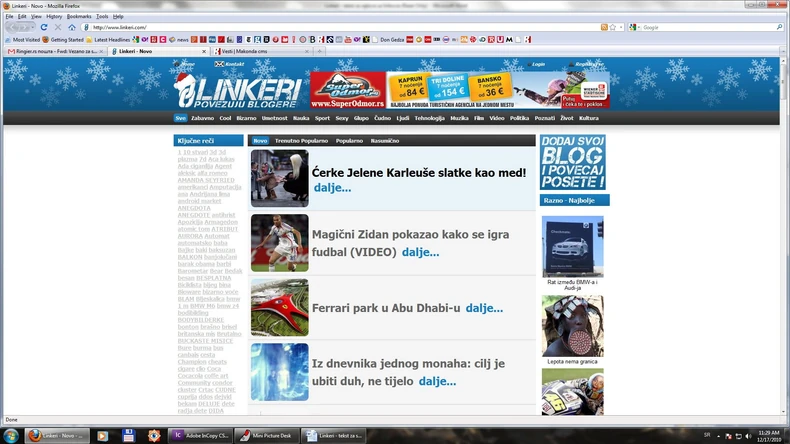Click the Firefox icon in taskbar
The image size is (790, 444).
(35, 435)
